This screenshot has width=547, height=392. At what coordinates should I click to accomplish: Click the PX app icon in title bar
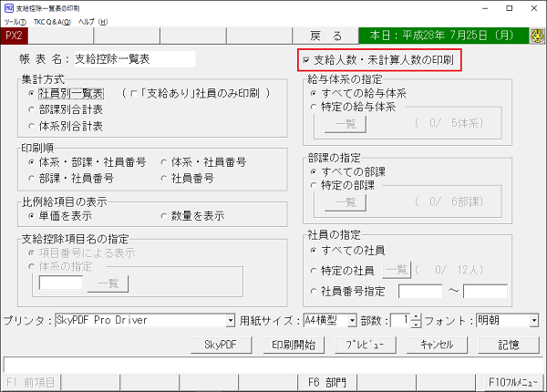coord(9,8)
